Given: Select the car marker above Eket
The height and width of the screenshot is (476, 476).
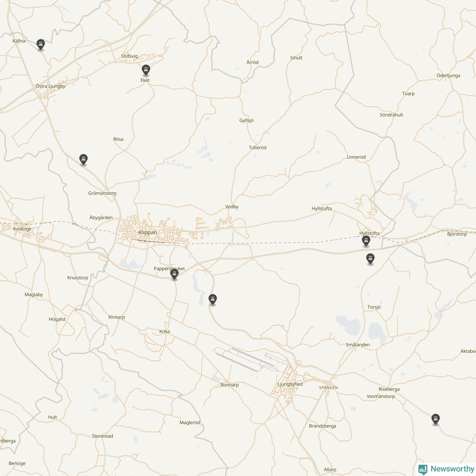Looking at the screenshot, I should pos(146,70).
